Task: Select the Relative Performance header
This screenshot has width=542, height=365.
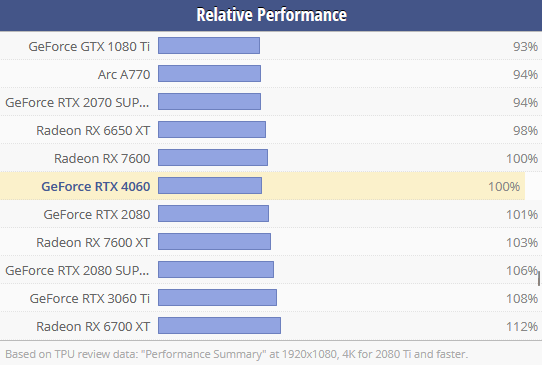Action: coord(271,15)
